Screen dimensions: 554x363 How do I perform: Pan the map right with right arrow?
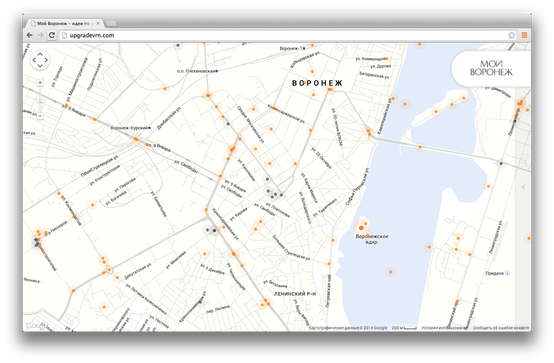[46, 60]
